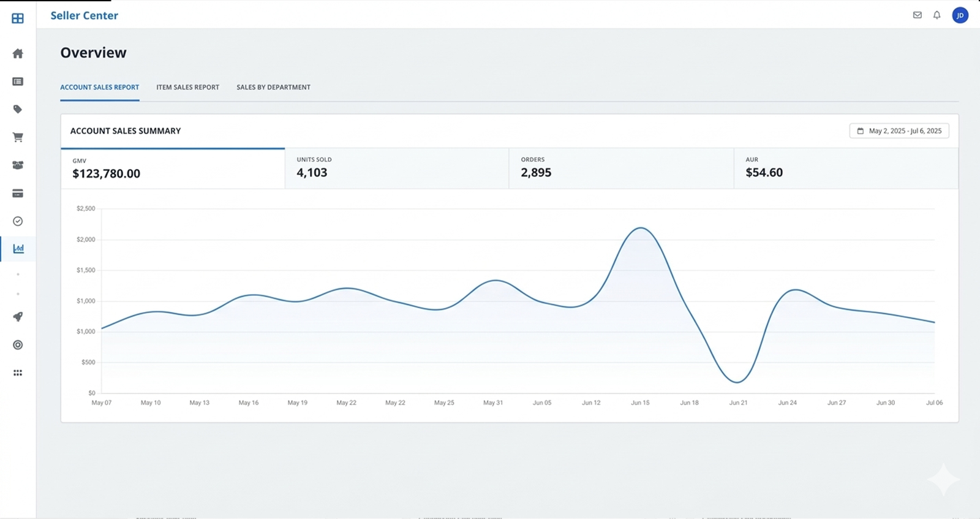Open the rocket icon in sidebar
This screenshot has width=980, height=519.
[18, 317]
